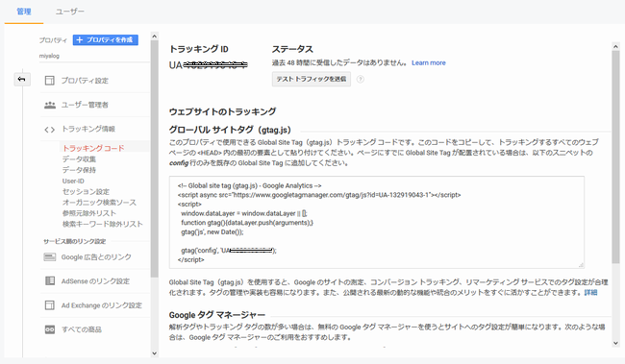
Task: Click the main content scrollbar up arrow
Action: coord(615,47)
